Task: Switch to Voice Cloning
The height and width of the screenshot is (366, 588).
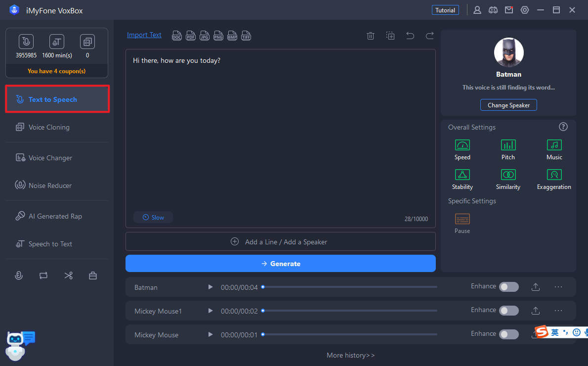Action: [x=49, y=127]
